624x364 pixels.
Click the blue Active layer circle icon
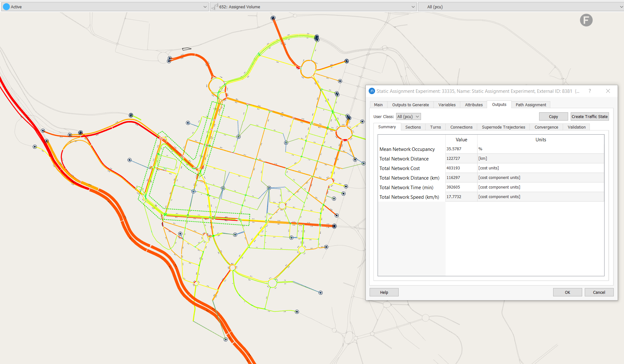6,7
